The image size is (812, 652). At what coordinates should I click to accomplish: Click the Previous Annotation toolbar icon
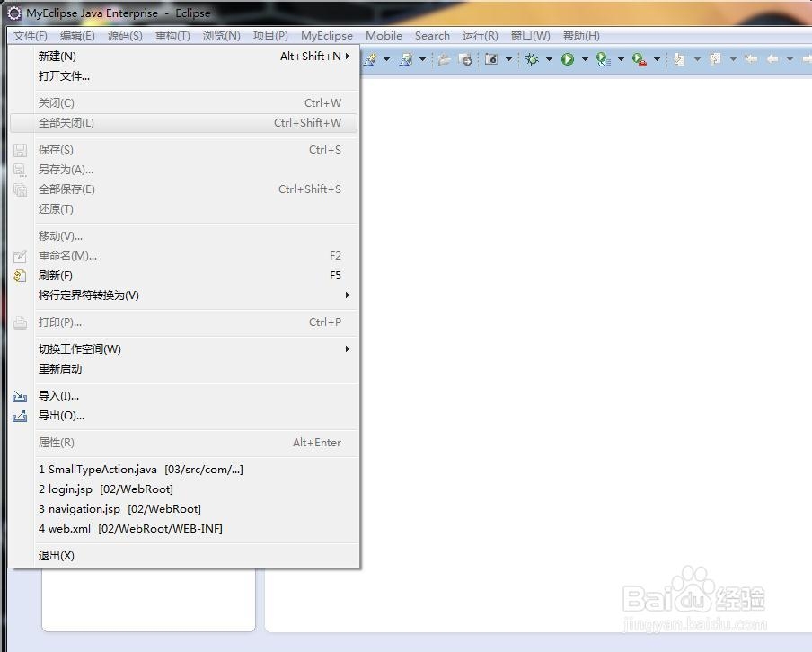tap(715, 59)
